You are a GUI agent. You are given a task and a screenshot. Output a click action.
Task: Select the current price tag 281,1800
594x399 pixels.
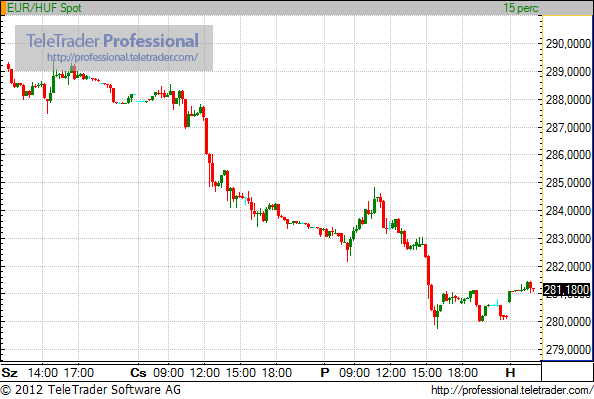pyautogui.click(x=566, y=290)
